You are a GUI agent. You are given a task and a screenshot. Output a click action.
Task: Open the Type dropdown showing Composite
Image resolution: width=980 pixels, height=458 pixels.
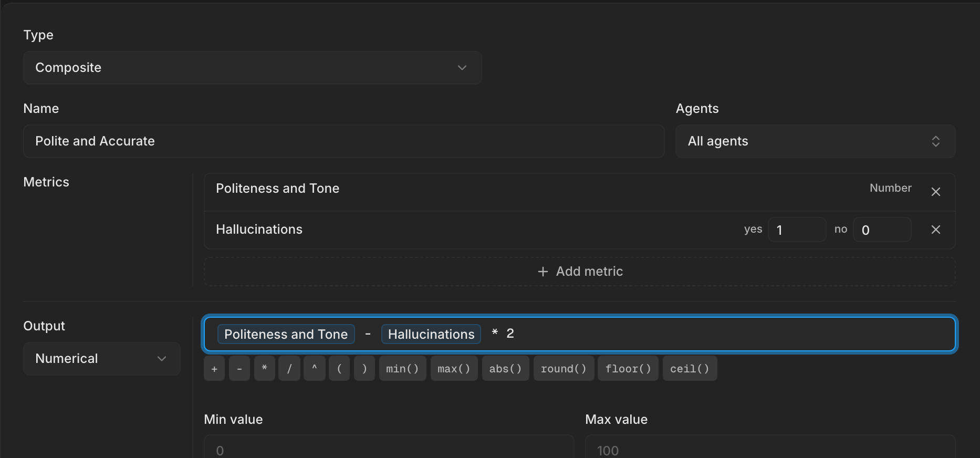tap(253, 68)
